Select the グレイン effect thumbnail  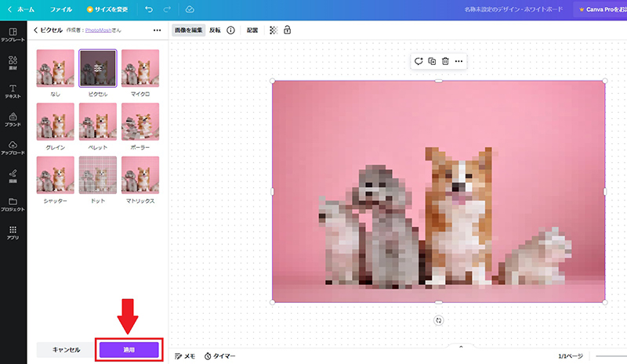[x=55, y=121]
